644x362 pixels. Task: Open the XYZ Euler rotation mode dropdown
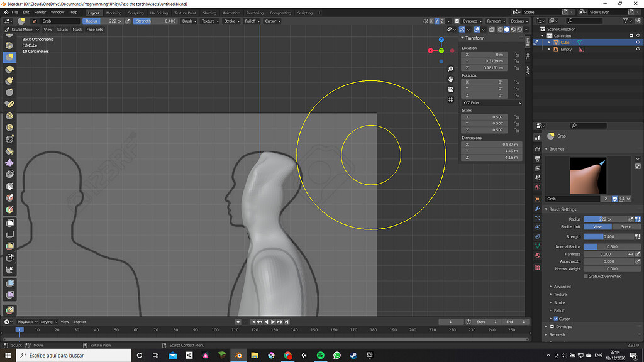(x=492, y=102)
